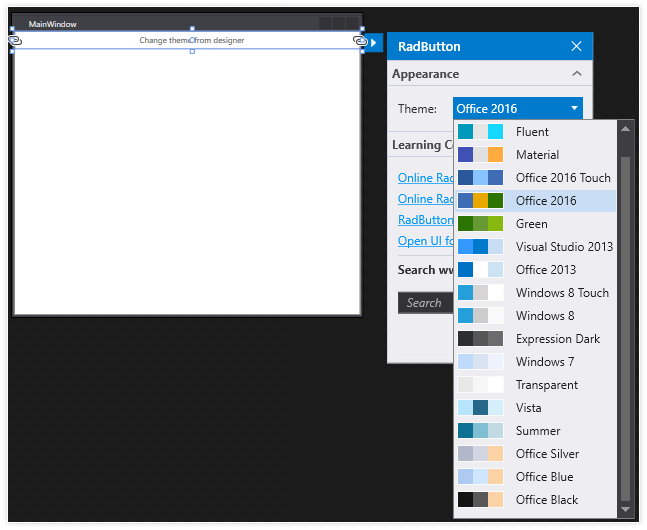Image resolution: width=647 pixels, height=530 pixels.
Task: Click the right anchor chain icon on button
Action: (360, 40)
